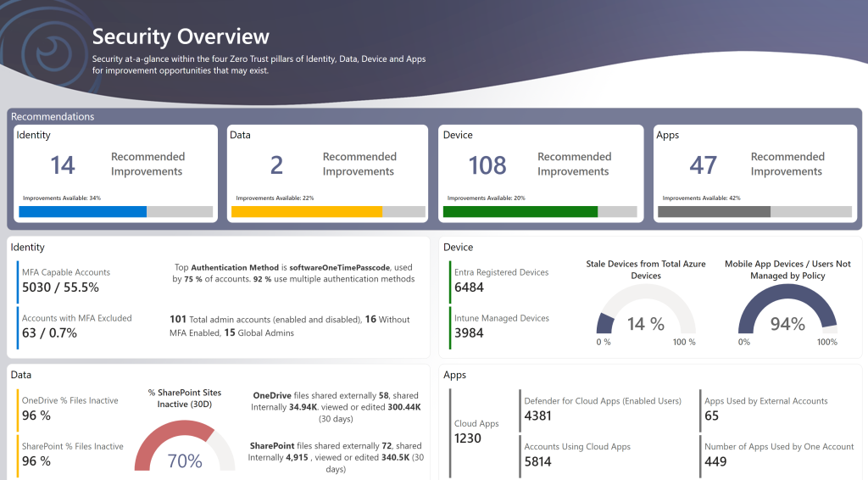Click the blue Identity improvements progress bar
The height and width of the screenshot is (480, 868).
tap(83, 211)
